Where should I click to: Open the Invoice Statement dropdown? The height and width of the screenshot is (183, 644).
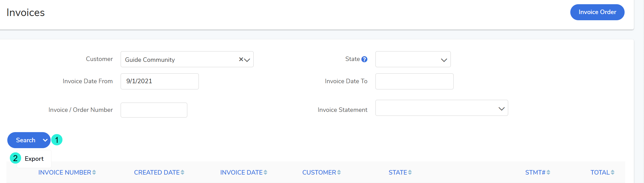pyautogui.click(x=501, y=109)
